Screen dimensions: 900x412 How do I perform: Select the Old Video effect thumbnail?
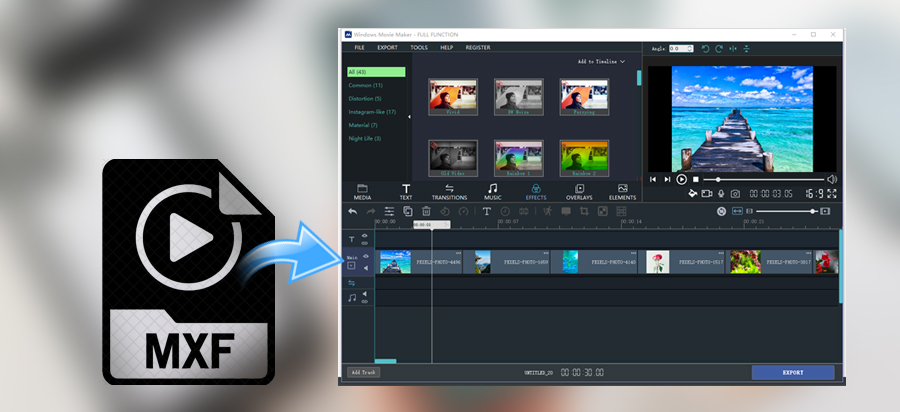click(x=453, y=158)
